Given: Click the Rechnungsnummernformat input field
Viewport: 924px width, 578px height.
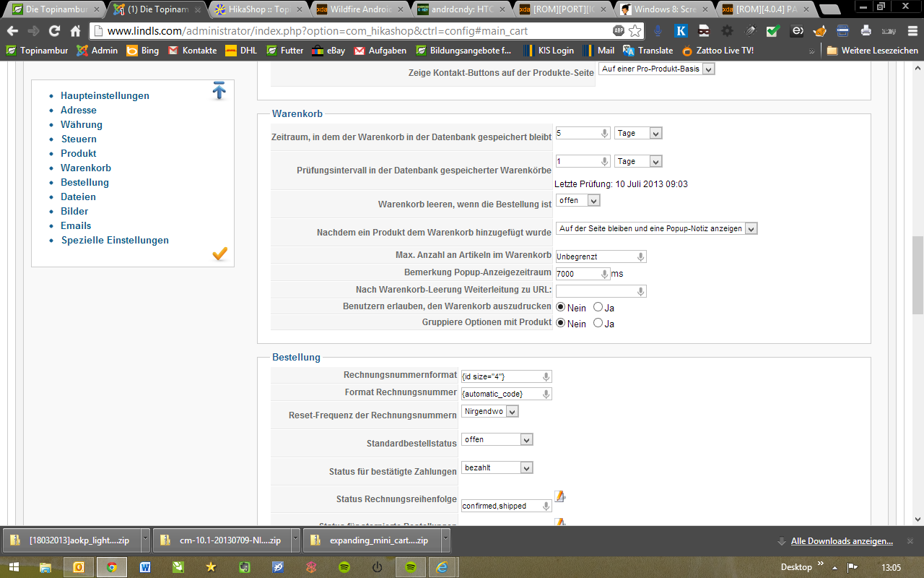Looking at the screenshot, I should tap(506, 376).
